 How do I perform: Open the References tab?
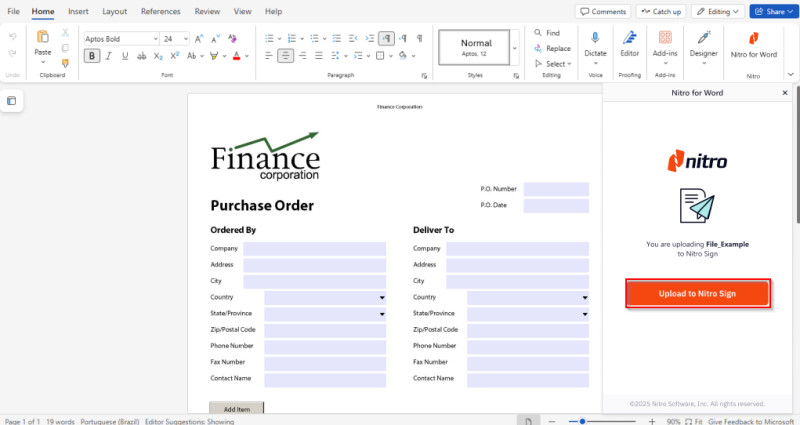(x=161, y=11)
